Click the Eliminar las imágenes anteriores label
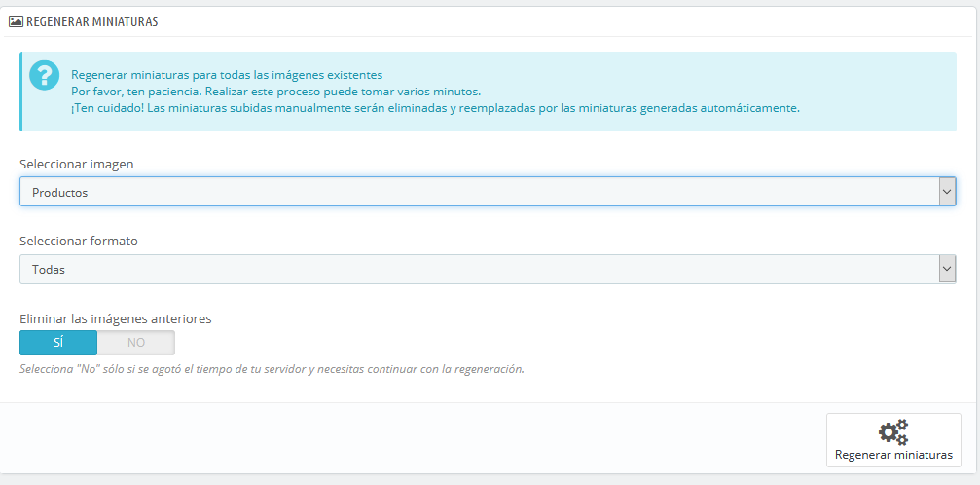The height and width of the screenshot is (485, 980). click(116, 318)
